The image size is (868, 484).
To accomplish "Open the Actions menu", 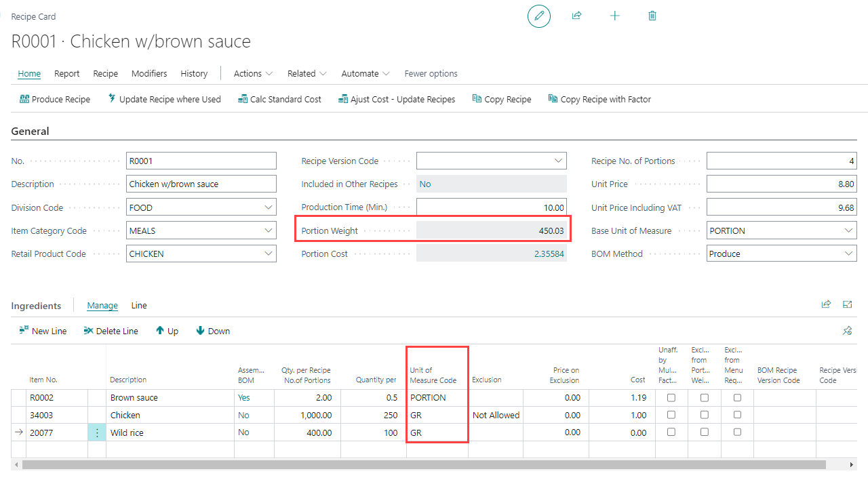I will (x=253, y=73).
